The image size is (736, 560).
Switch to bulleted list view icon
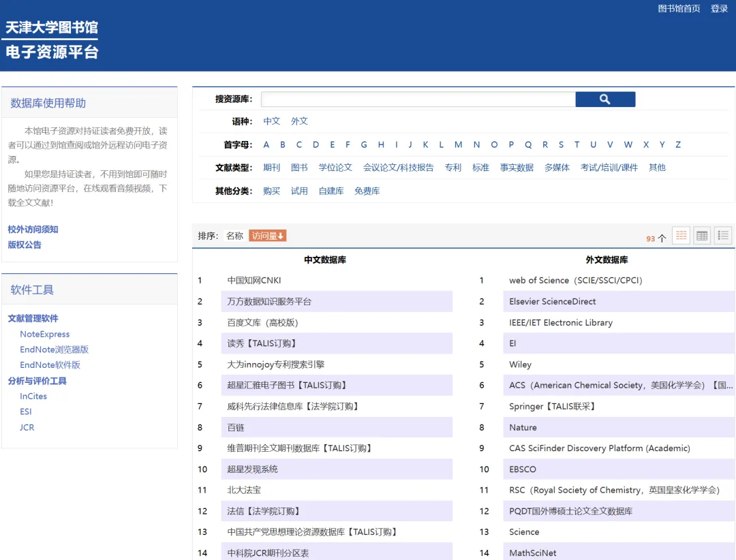723,236
